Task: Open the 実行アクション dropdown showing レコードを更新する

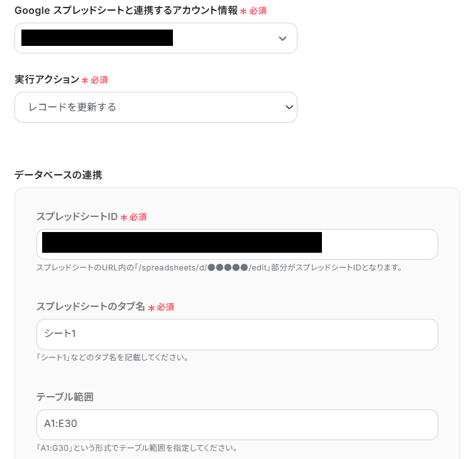Action: coord(155,107)
